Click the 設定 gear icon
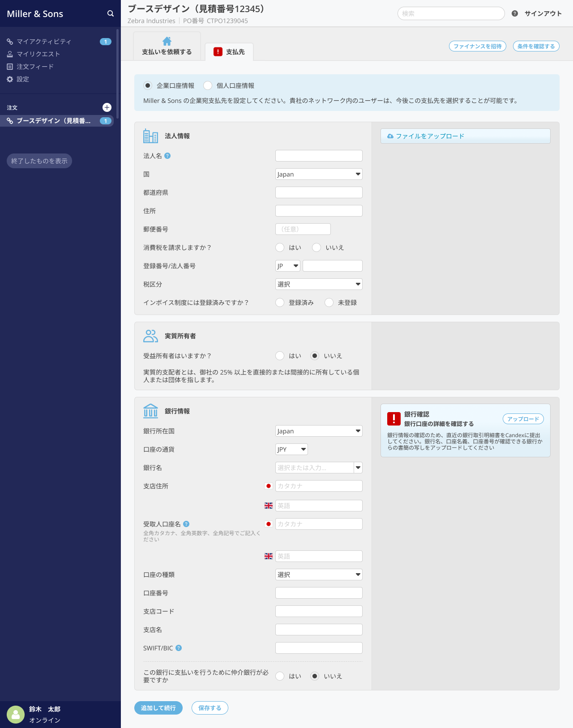This screenshot has height=728, width=573. pos(10,79)
